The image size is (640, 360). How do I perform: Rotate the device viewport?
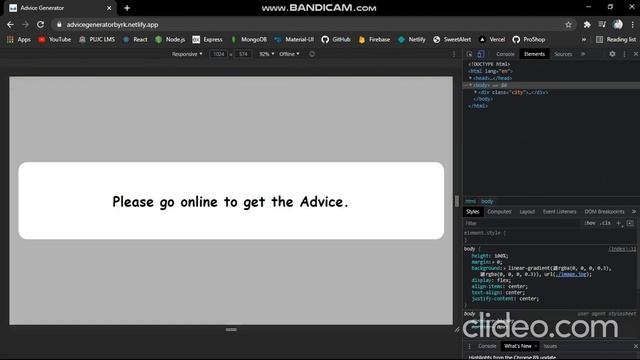point(312,54)
